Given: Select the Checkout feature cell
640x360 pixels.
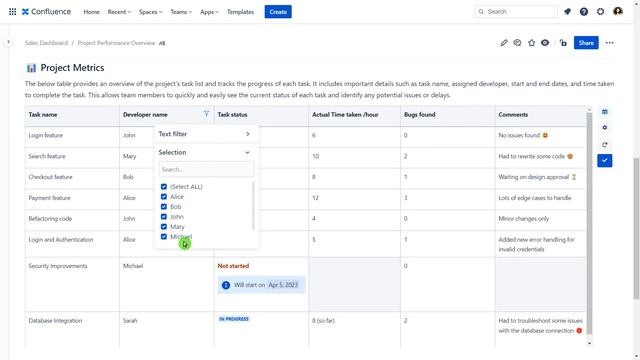Looking at the screenshot, I should [x=72, y=177].
